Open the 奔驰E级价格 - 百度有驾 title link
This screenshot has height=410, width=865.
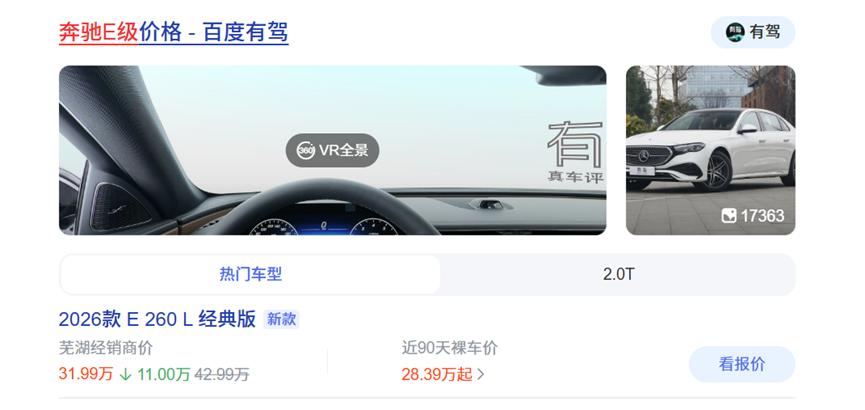(173, 32)
